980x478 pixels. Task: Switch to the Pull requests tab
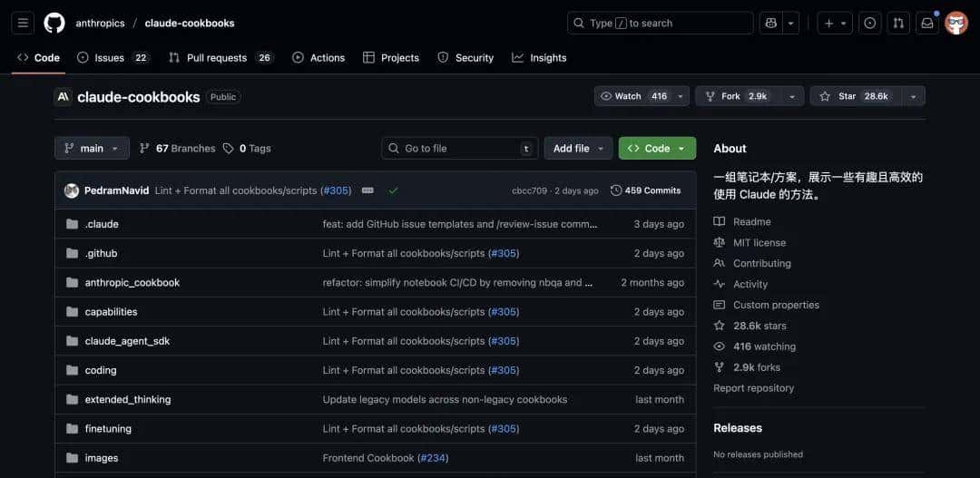221,57
